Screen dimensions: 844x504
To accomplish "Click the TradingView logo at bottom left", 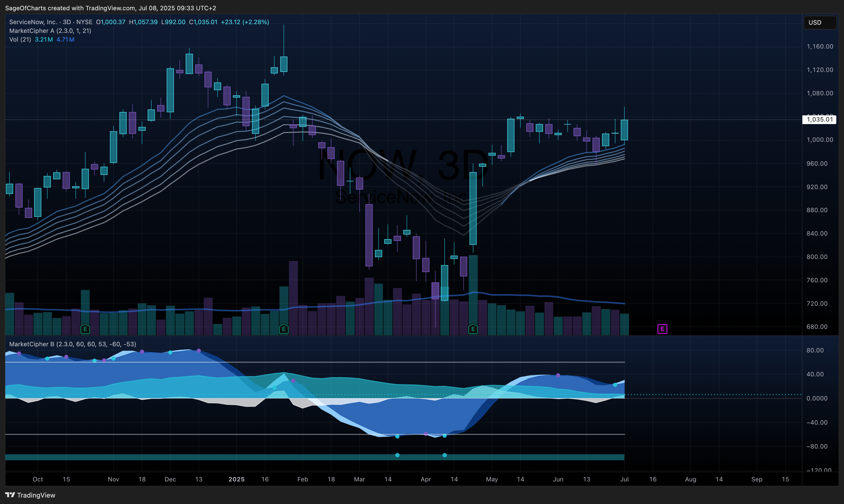I will (30, 495).
